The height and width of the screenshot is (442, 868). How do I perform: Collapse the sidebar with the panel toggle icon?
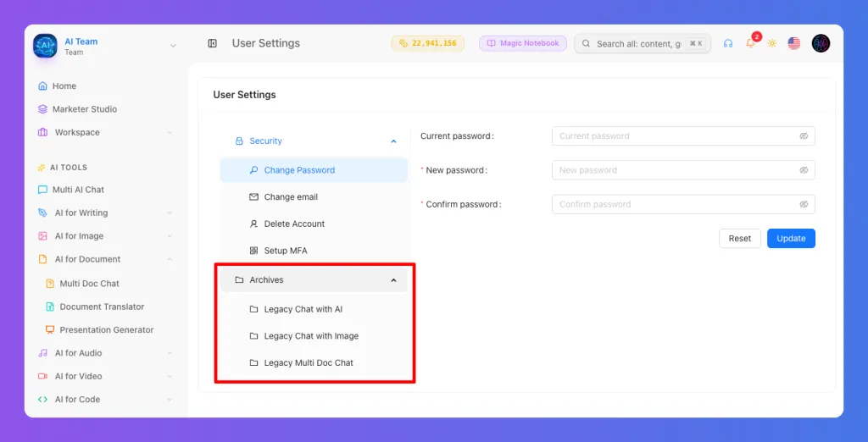click(213, 43)
